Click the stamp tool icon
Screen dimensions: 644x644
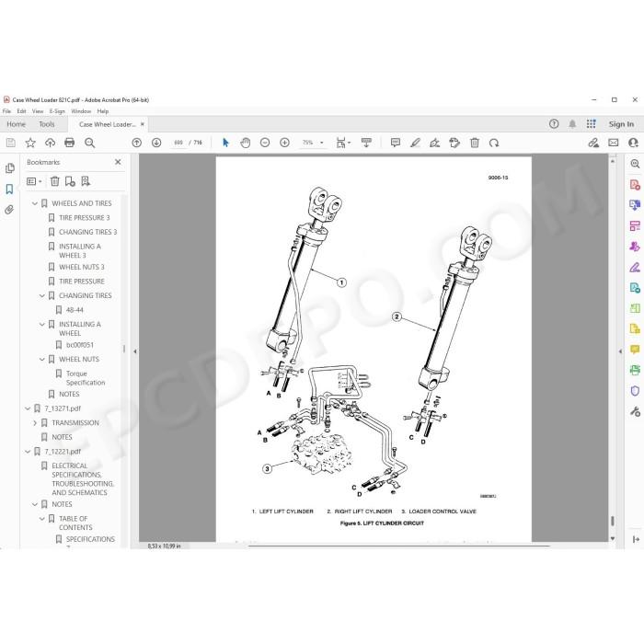454,143
